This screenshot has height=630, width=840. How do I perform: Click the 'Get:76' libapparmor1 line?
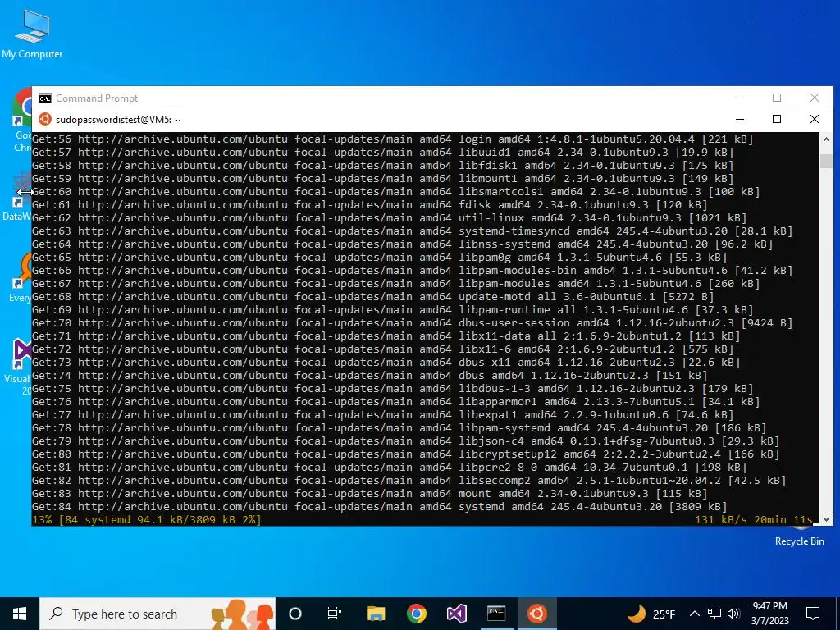pyautogui.click(x=395, y=402)
